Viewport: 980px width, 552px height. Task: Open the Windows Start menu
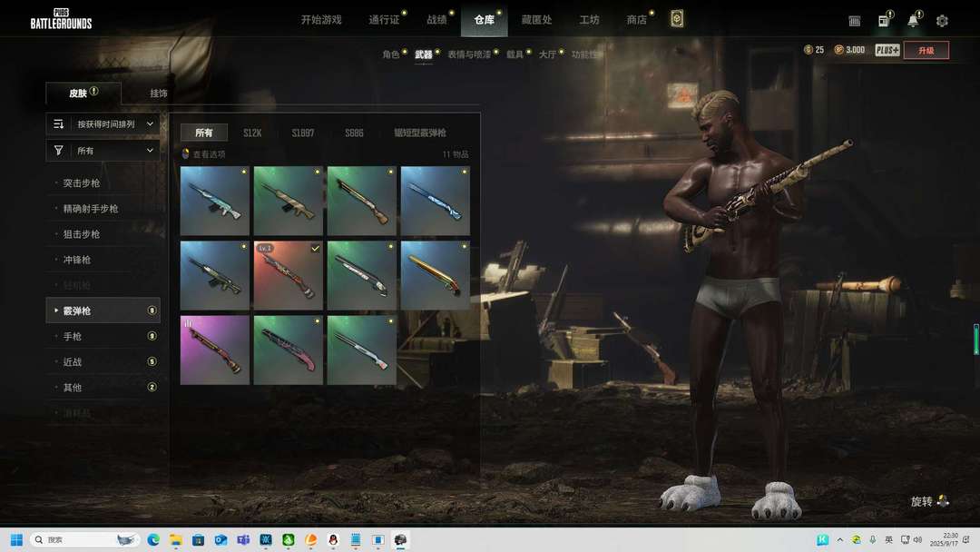(17, 539)
